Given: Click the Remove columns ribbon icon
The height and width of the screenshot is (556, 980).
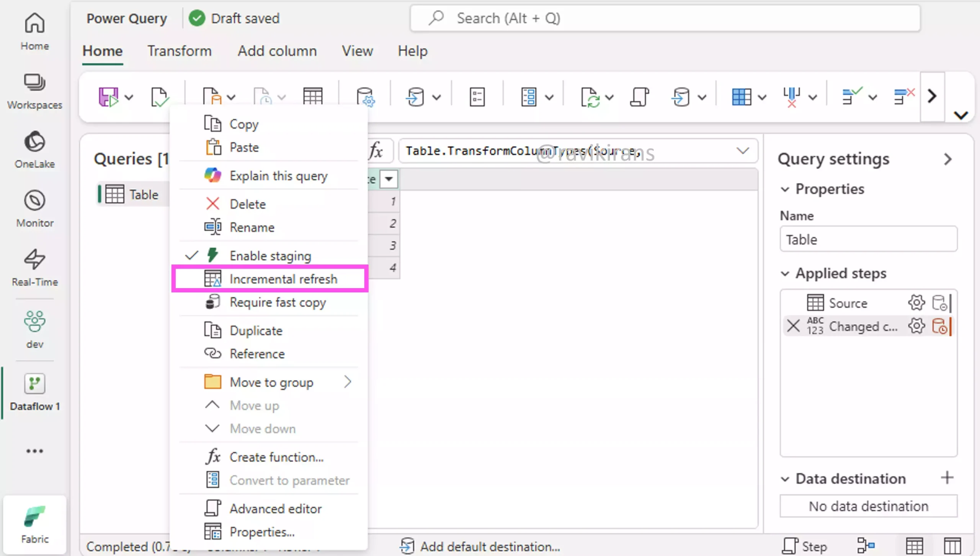Looking at the screenshot, I should coord(792,97).
